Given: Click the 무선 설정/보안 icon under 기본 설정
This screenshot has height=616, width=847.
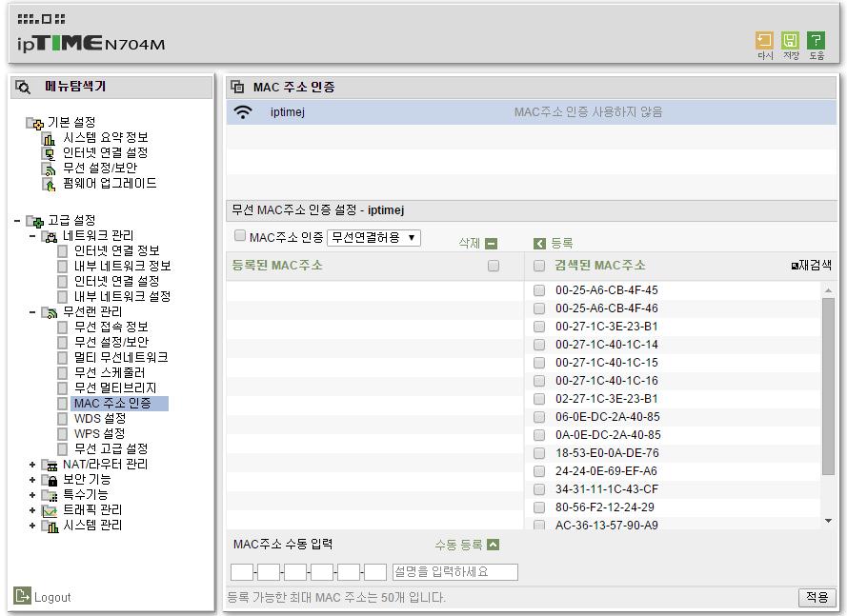Looking at the screenshot, I should click(x=49, y=169).
